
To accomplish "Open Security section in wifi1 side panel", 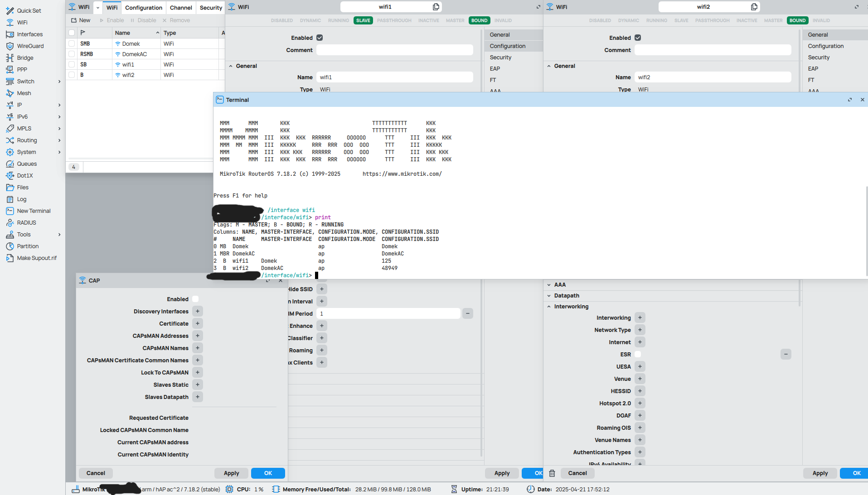I will [x=500, y=57].
